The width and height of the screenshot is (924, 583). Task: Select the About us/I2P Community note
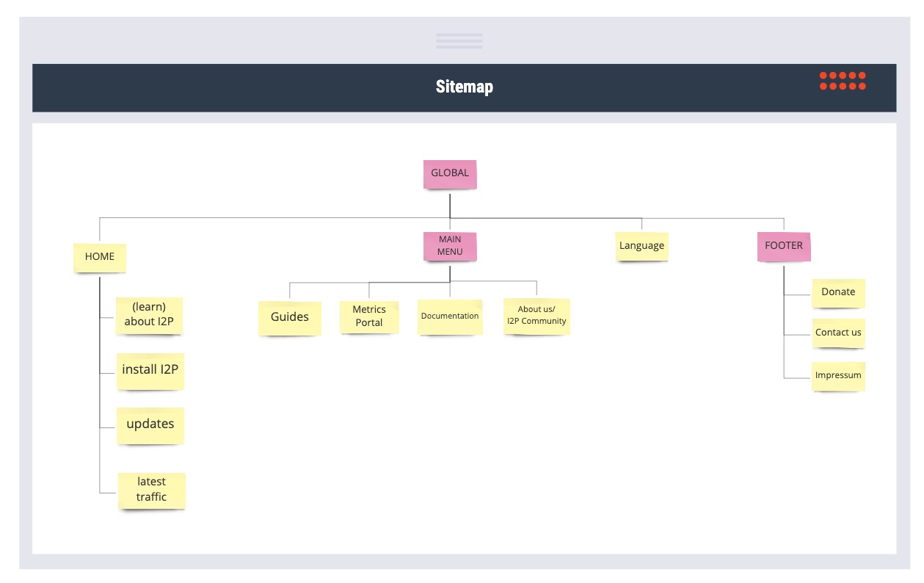click(536, 316)
